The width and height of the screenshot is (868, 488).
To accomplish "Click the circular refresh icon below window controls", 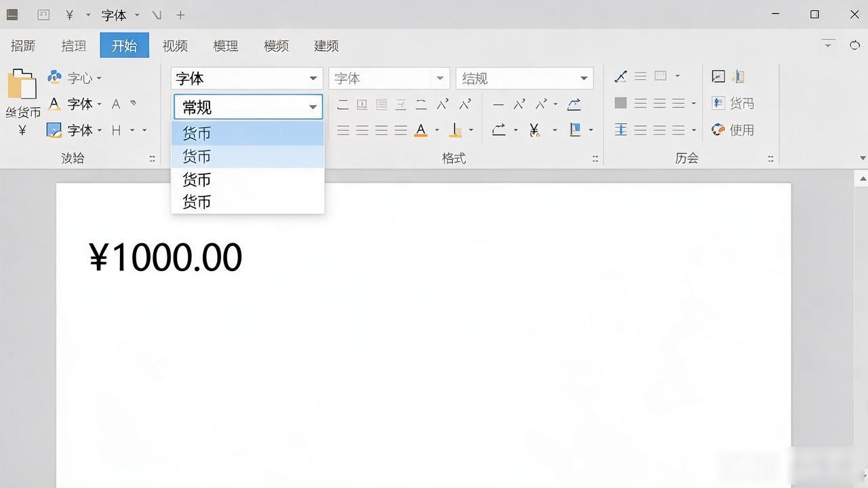I will [x=854, y=45].
